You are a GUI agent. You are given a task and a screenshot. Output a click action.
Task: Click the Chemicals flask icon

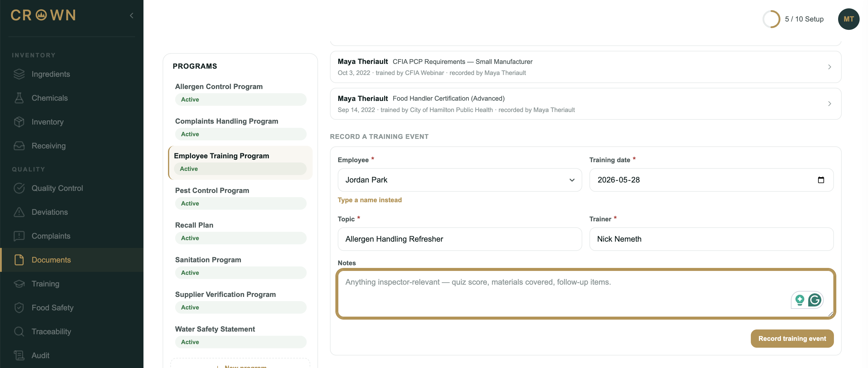click(19, 98)
